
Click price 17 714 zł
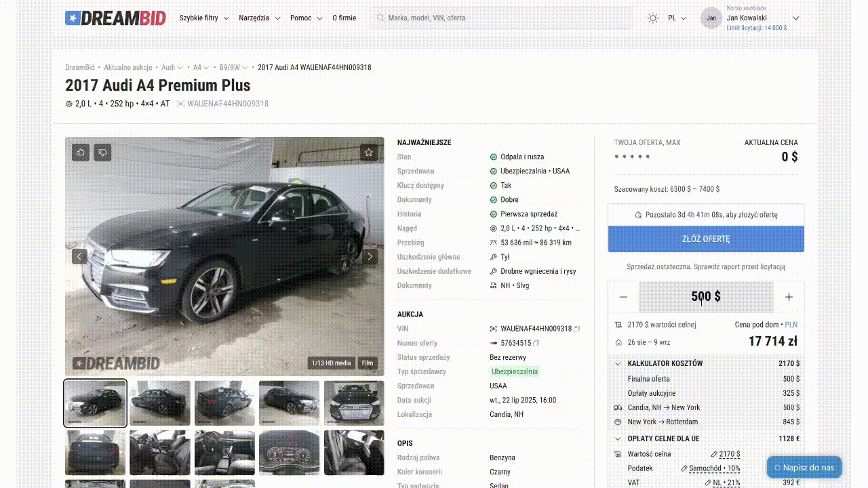coord(773,341)
